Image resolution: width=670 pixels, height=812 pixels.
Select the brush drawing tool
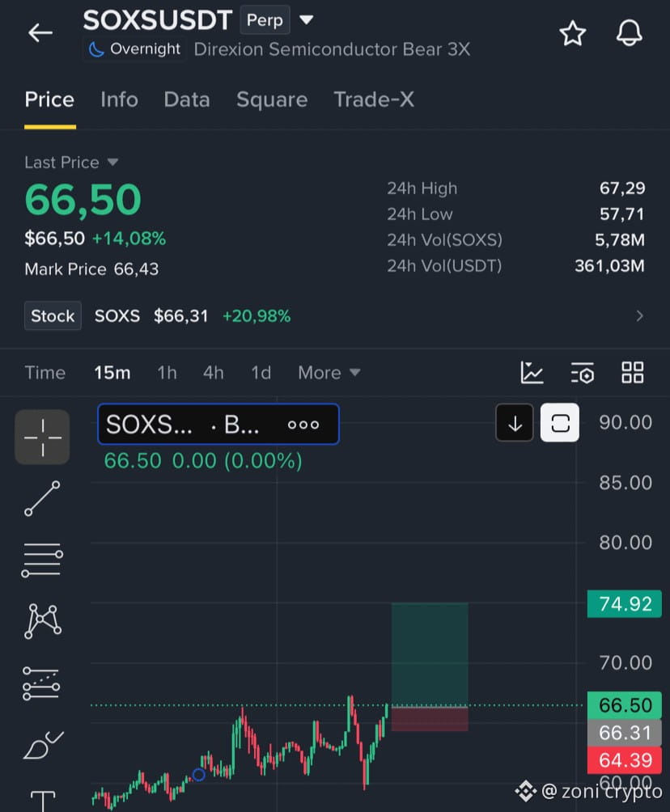(x=44, y=745)
